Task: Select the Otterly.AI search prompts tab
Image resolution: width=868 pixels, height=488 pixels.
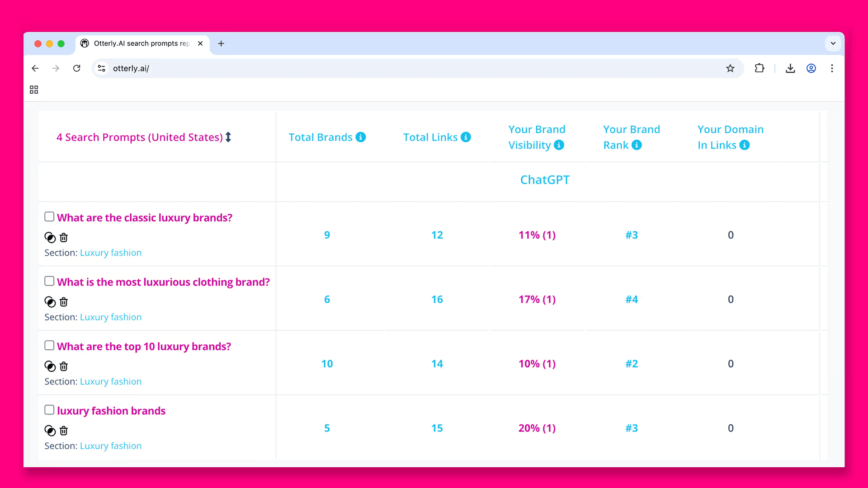Action: [x=141, y=43]
